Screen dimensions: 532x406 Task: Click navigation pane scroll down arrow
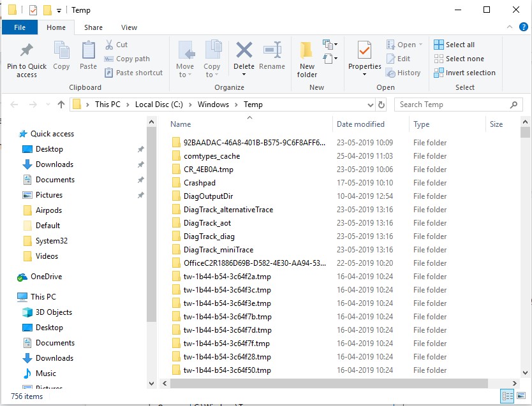pyautogui.click(x=152, y=383)
